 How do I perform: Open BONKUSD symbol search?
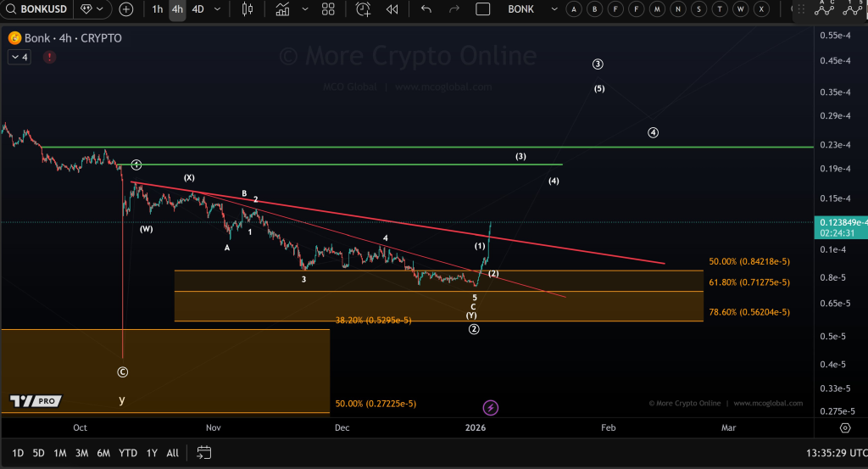tap(36, 8)
